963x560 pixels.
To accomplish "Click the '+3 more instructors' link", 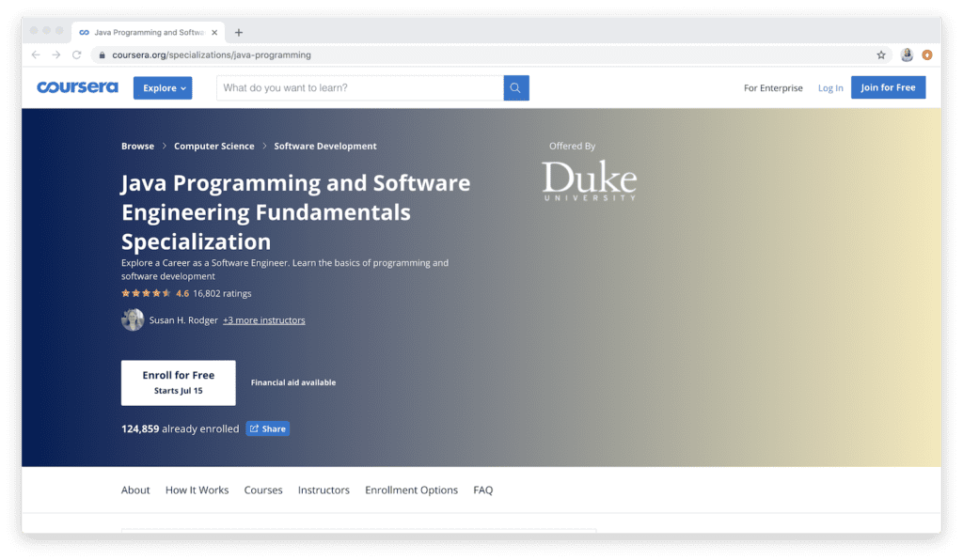I will [263, 320].
